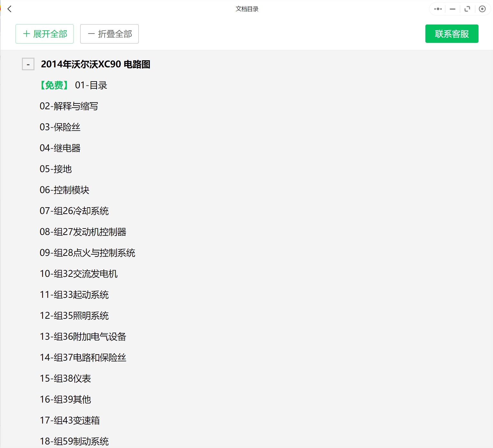Image resolution: width=493 pixels, height=448 pixels.
Task: Collapse the 2014年沃尔沃XC90 电路图 node
Action: (x=28, y=64)
